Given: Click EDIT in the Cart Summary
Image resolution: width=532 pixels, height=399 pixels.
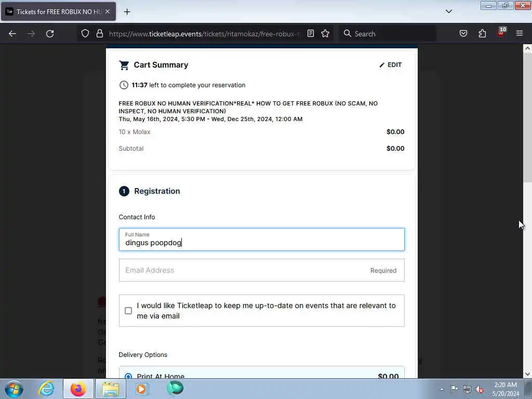Looking at the screenshot, I should [391, 65].
